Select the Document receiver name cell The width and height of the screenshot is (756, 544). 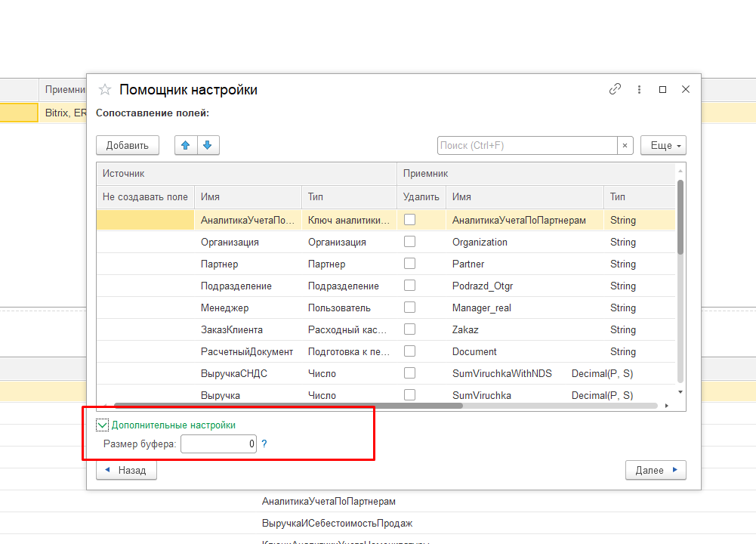(525, 351)
